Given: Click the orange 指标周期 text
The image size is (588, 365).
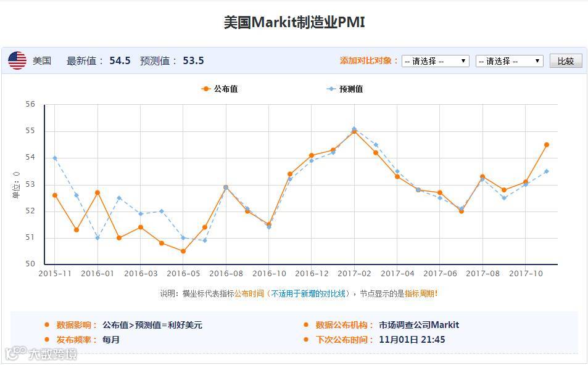Looking at the screenshot, I should 419,293.
